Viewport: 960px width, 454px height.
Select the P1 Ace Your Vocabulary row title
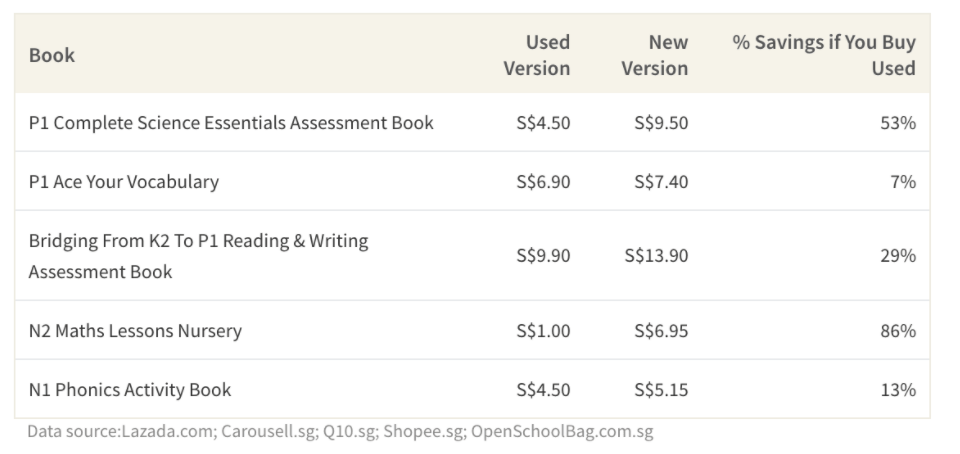tap(124, 182)
